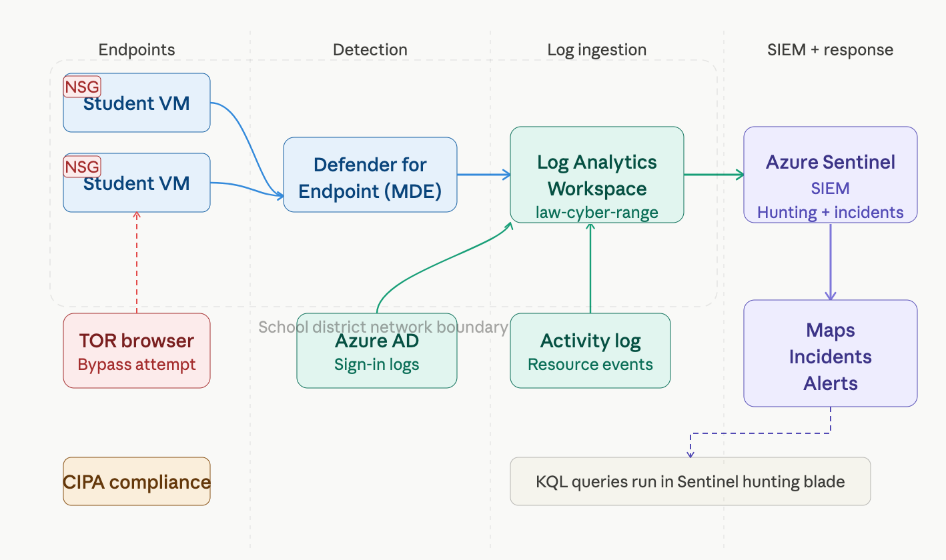Click the "Endpoints" column heading
This screenshot has width=946, height=560.
[137, 50]
